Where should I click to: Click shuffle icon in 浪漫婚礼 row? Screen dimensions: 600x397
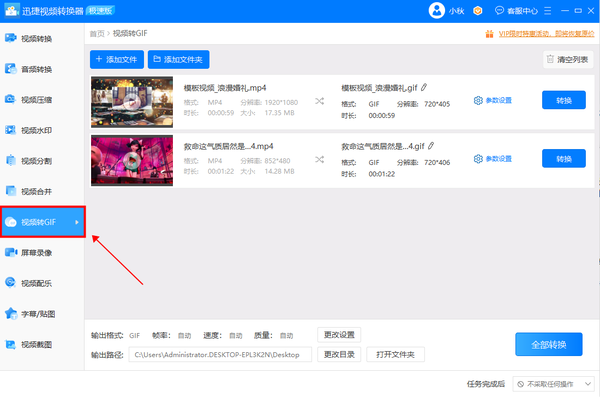coord(320,101)
